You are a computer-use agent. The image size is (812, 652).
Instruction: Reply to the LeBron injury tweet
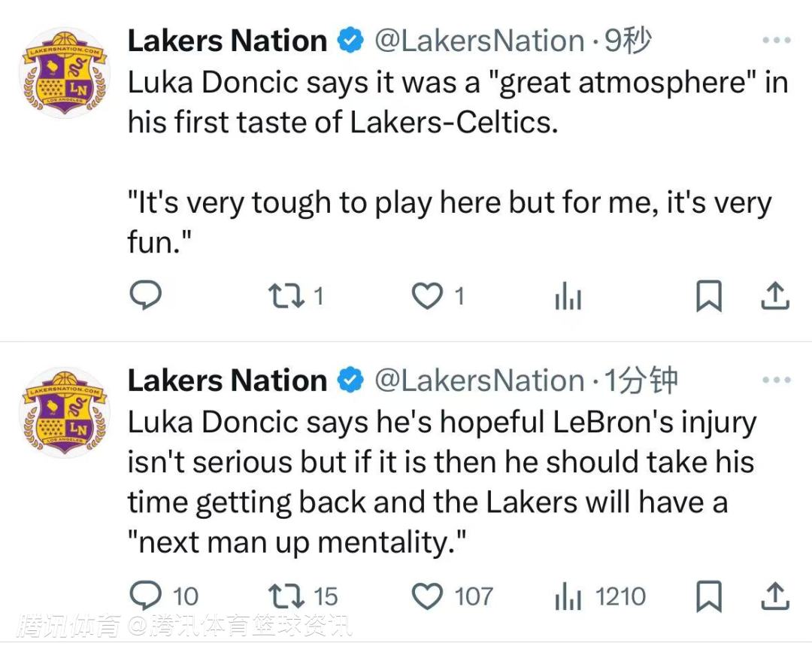pyautogui.click(x=146, y=597)
